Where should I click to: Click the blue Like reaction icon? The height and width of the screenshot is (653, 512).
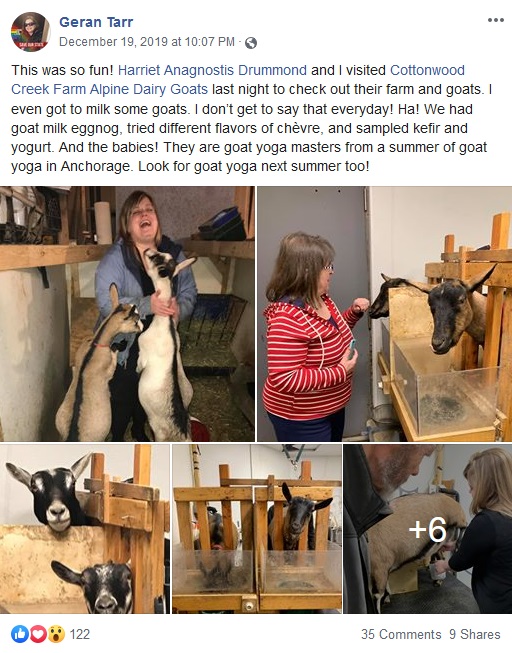pos(19,634)
